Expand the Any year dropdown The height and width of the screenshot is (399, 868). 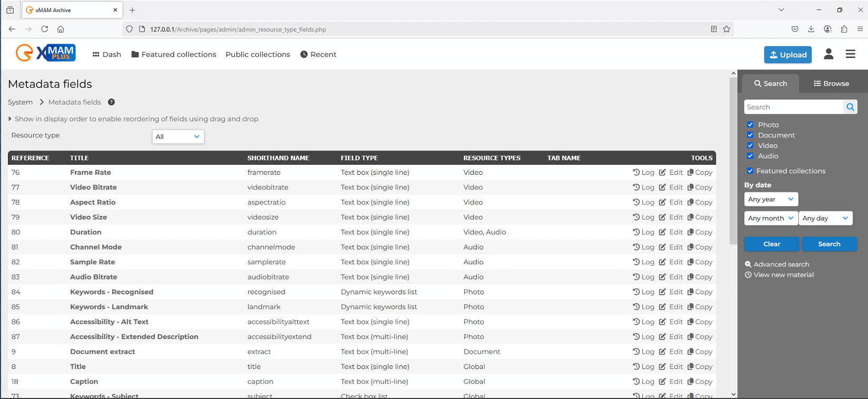[x=771, y=200]
